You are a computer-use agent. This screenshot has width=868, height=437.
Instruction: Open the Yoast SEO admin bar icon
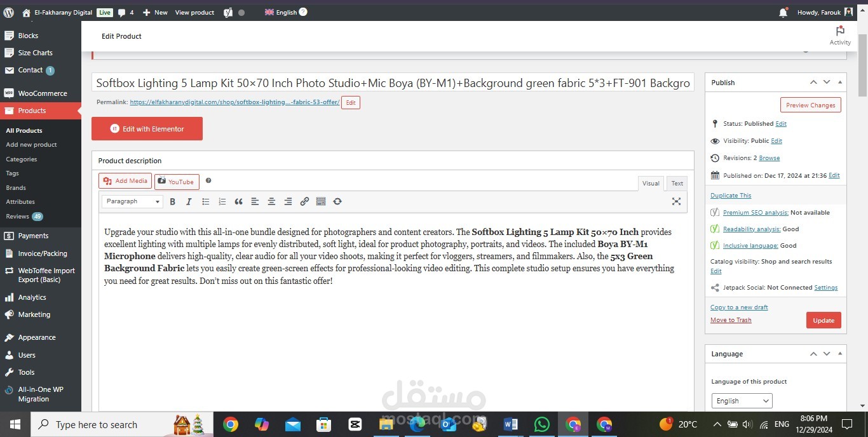click(228, 12)
